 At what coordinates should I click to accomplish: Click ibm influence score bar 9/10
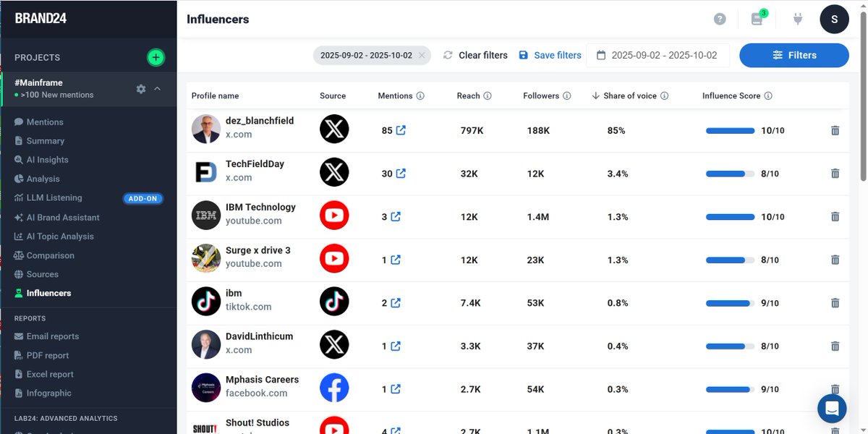tap(731, 303)
